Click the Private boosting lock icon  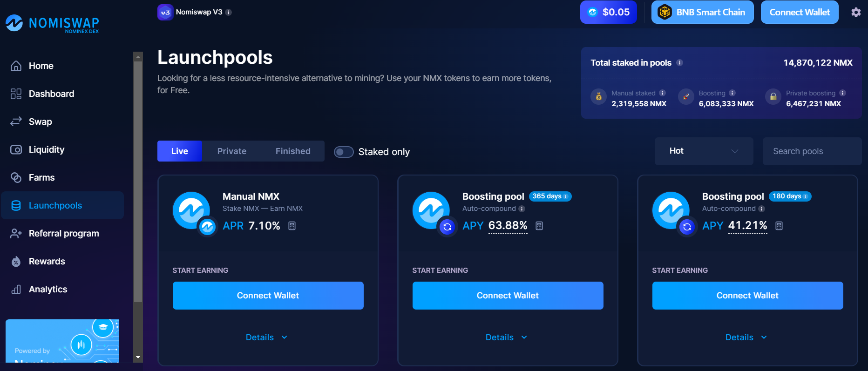(x=773, y=97)
